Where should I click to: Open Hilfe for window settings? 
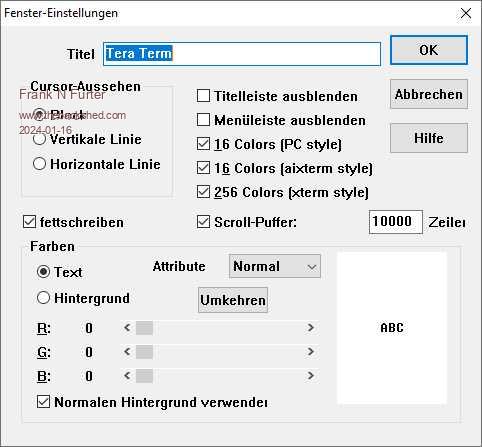tap(429, 138)
